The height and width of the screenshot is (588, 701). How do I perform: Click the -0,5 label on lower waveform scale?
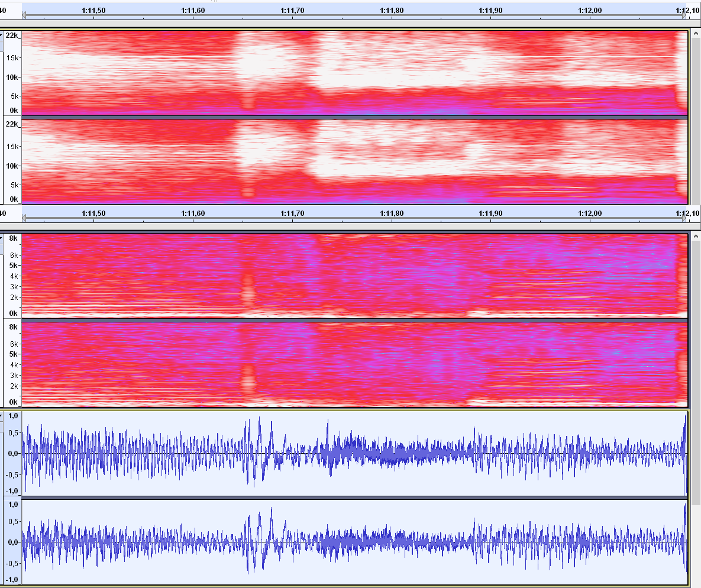pyautogui.click(x=12, y=562)
